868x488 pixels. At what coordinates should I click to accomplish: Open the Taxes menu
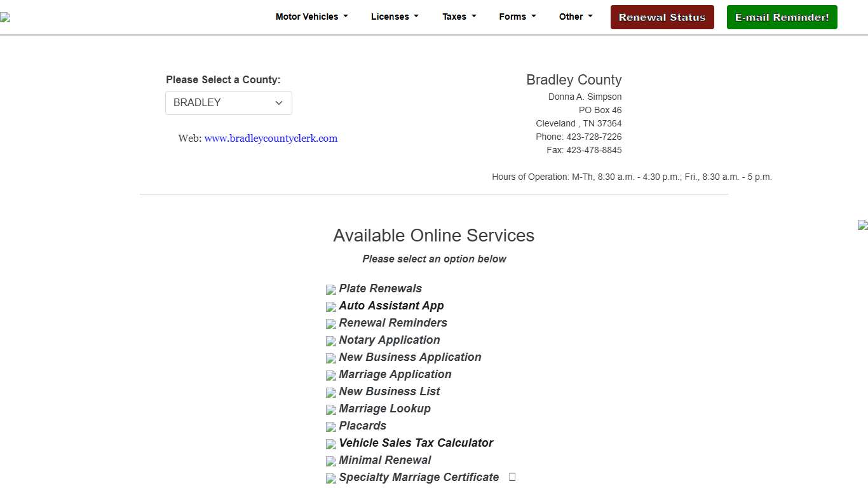[x=459, y=17]
